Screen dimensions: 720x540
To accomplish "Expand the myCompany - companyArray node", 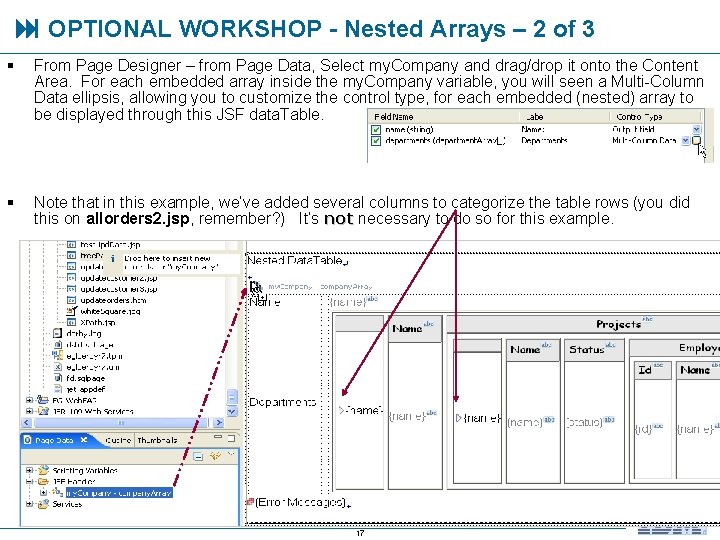I will point(44,493).
